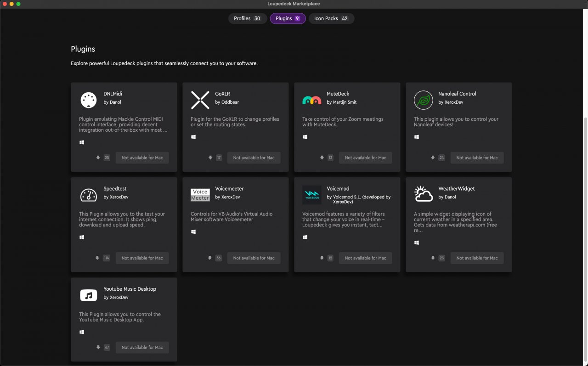Select the Plugins tab
This screenshot has width=588, height=366.
pyautogui.click(x=288, y=18)
